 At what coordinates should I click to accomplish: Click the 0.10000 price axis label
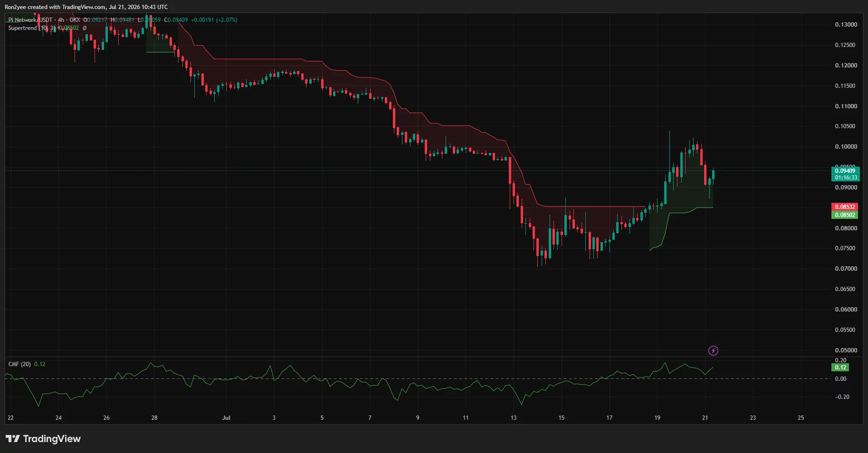tap(846, 147)
